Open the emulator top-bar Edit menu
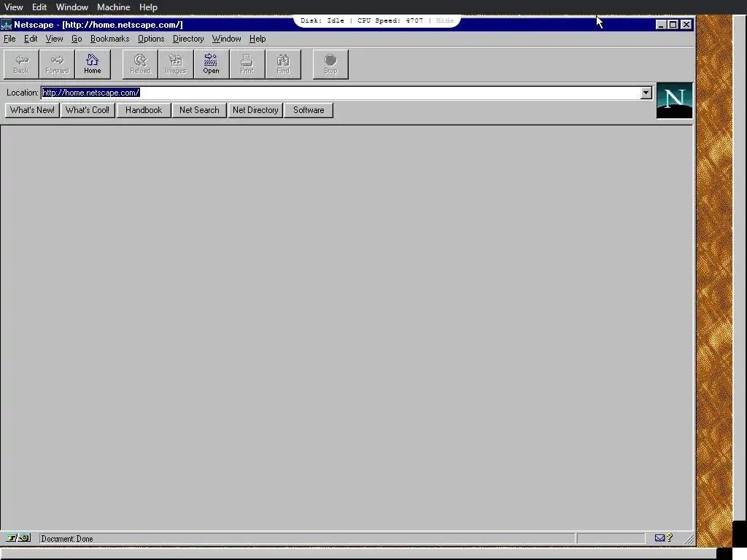Viewport: 747px width, 560px height. [39, 7]
